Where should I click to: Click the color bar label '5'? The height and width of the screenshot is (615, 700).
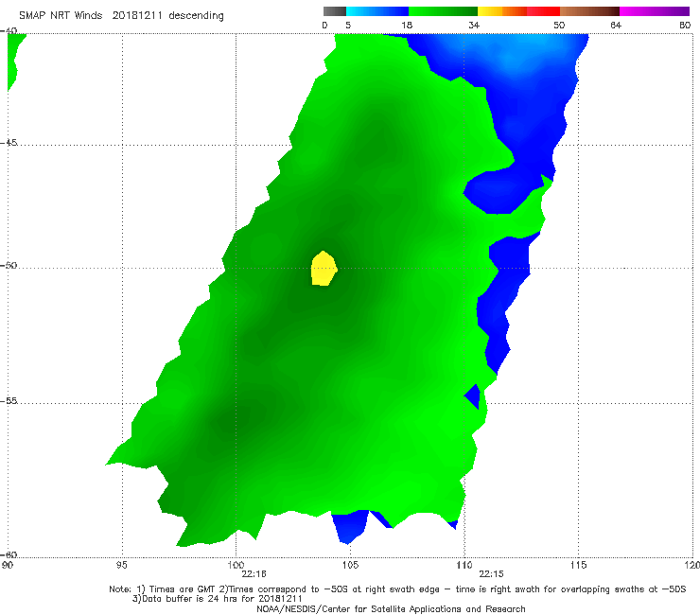click(x=348, y=26)
